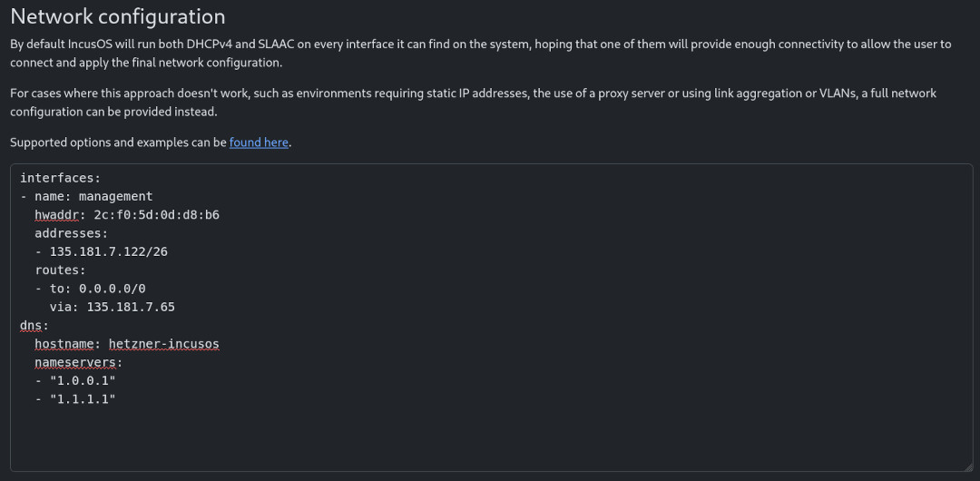Place cursor on the "addresses:" line
Screen dimensions: 980x481
pyautogui.click(x=71, y=233)
